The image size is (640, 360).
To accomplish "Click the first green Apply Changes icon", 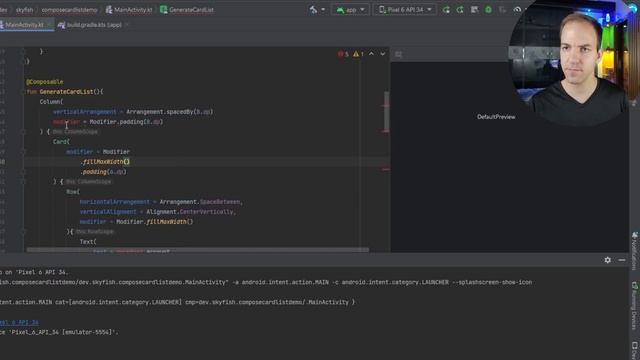I will (446, 10).
